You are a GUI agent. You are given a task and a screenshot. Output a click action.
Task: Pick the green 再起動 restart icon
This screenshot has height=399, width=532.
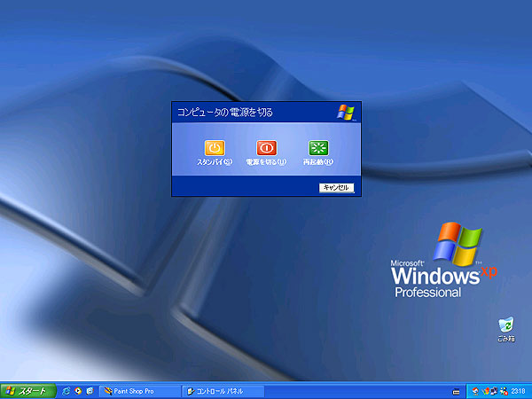(318, 147)
